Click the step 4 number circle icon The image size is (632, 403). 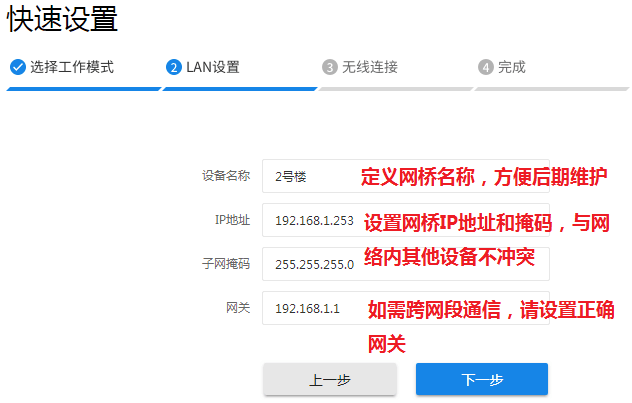pyautogui.click(x=485, y=67)
